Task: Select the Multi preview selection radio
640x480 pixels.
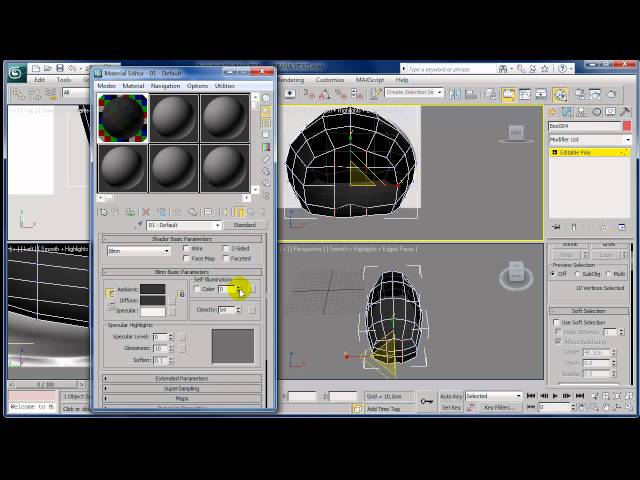Action: pos(609,274)
